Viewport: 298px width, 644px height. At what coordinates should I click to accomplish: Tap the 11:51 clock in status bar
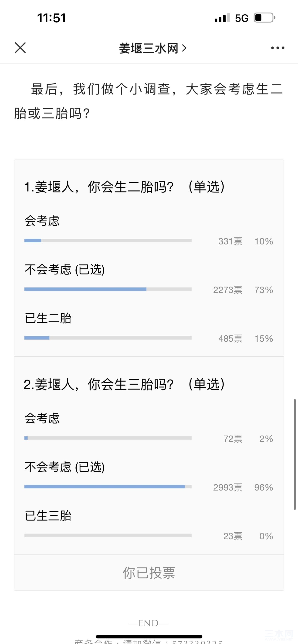coord(51,18)
